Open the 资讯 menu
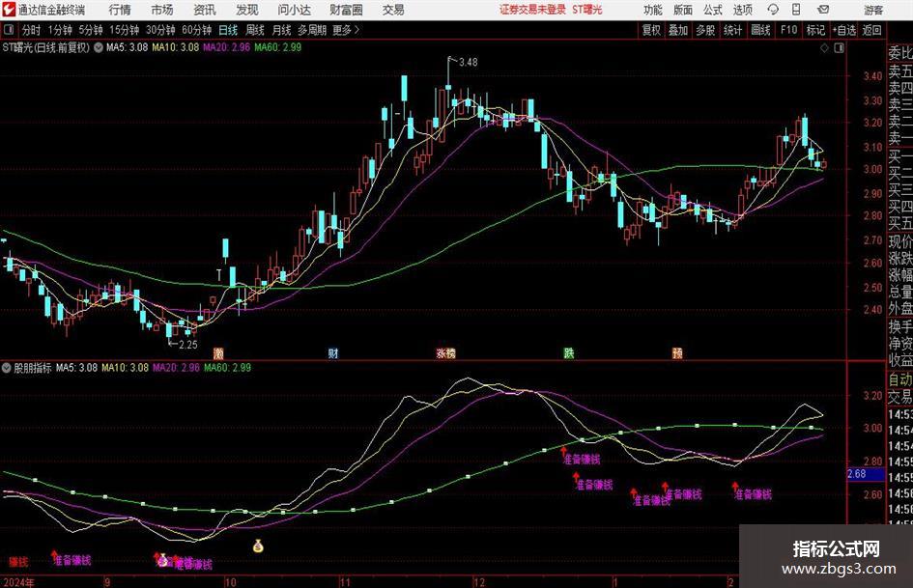Viewport: 913px width, 588px height. tap(205, 10)
